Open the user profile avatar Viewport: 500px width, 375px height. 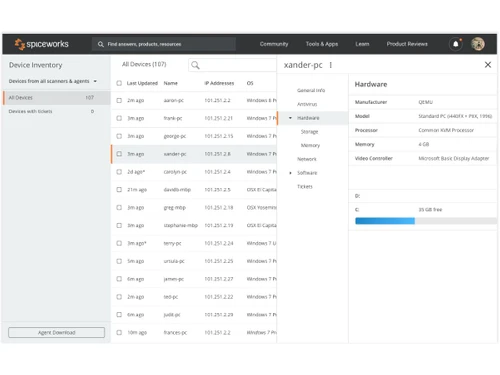(x=478, y=44)
